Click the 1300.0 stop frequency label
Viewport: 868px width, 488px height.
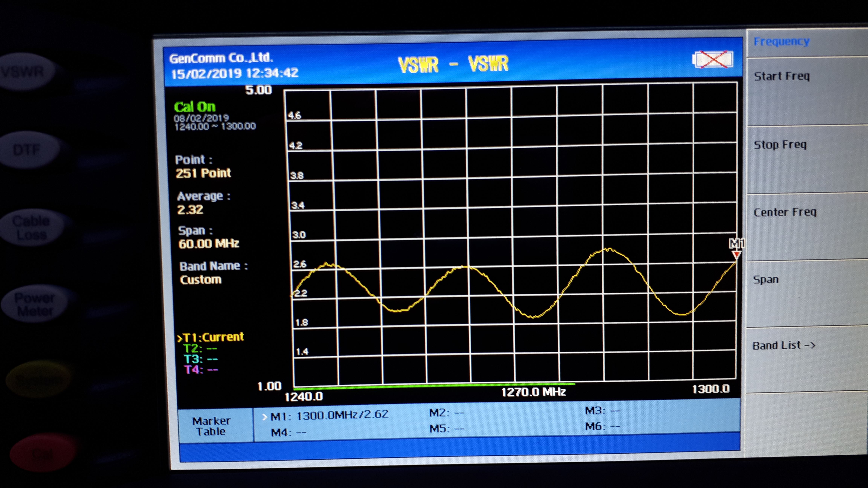click(x=711, y=389)
